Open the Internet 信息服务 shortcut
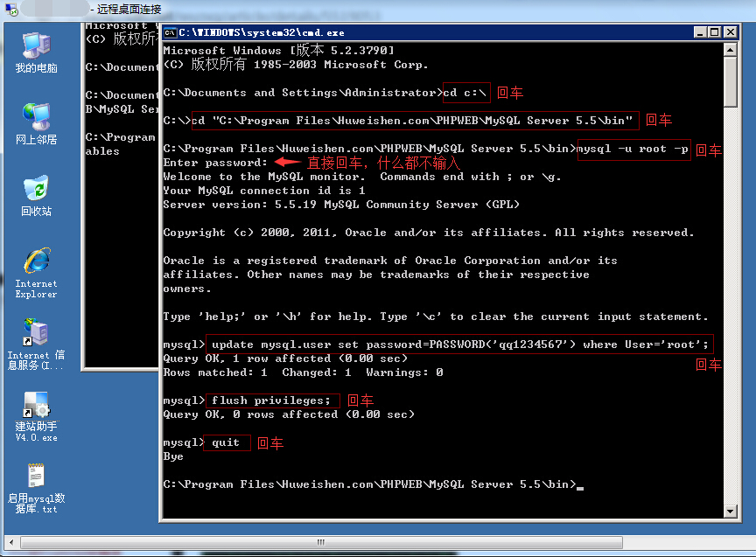Image resolution: width=756 pixels, height=557 pixels. [x=36, y=344]
